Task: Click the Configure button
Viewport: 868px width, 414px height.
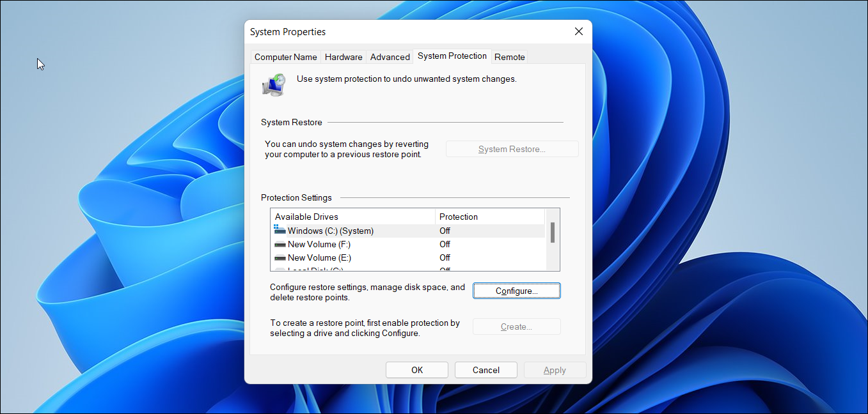Action: pos(516,291)
